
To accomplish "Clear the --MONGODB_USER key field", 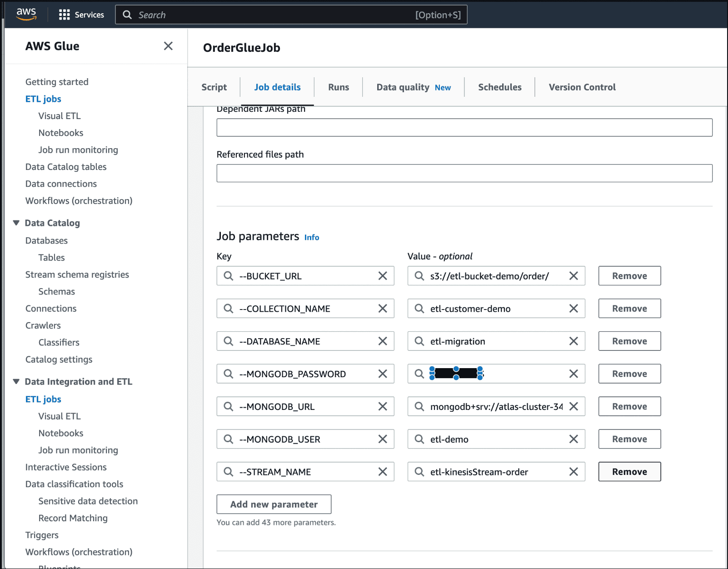I will click(383, 439).
